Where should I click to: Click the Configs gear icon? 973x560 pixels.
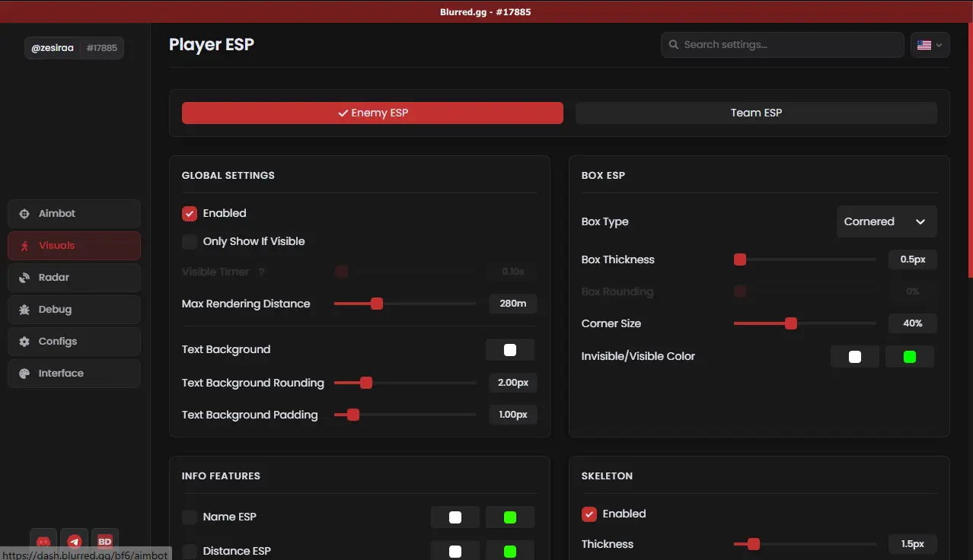[24, 342]
